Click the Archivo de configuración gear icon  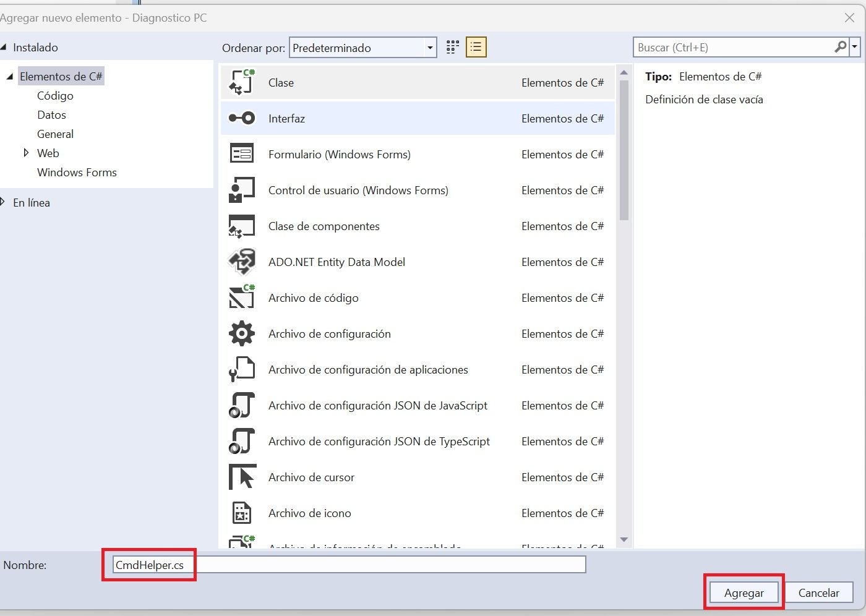click(x=241, y=333)
